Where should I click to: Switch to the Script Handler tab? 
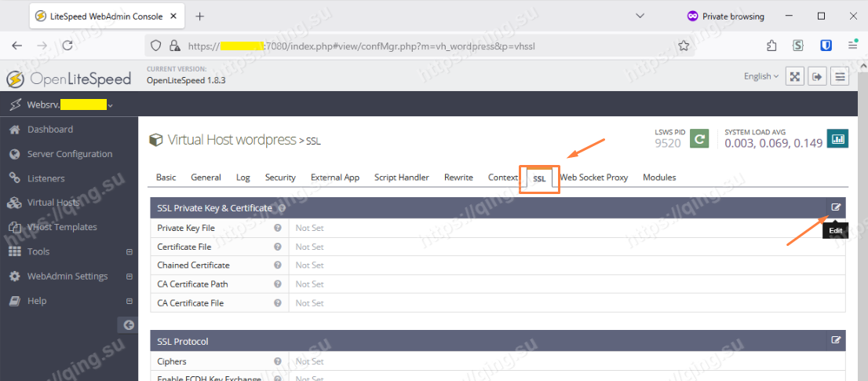pyautogui.click(x=401, y=178)
